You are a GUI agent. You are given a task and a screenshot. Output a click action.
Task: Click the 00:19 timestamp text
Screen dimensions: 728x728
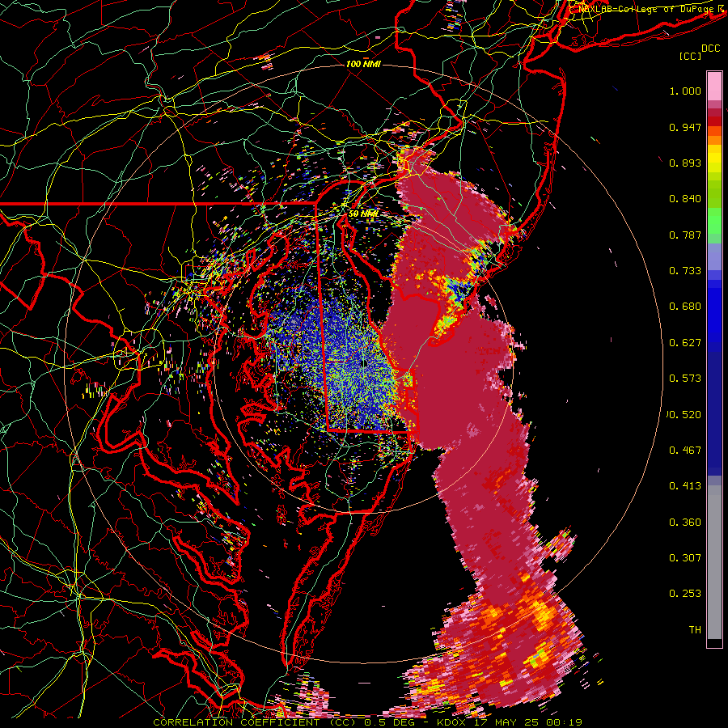click(565, 722)
